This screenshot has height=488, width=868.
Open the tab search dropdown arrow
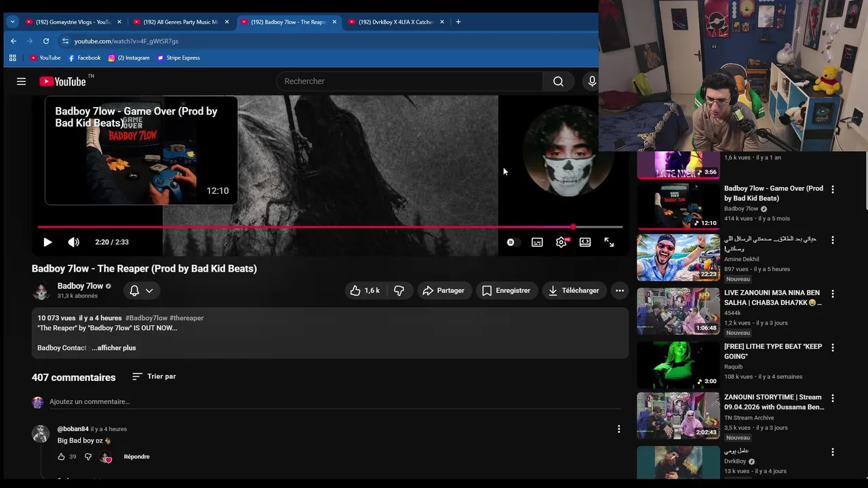point(12,22)
